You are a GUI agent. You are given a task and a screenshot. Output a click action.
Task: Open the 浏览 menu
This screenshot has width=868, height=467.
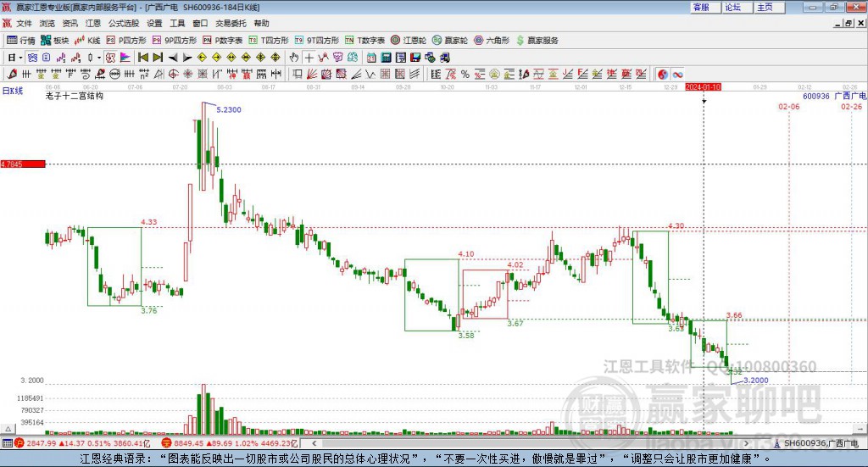pyautogui.click(x=47, y=23)
